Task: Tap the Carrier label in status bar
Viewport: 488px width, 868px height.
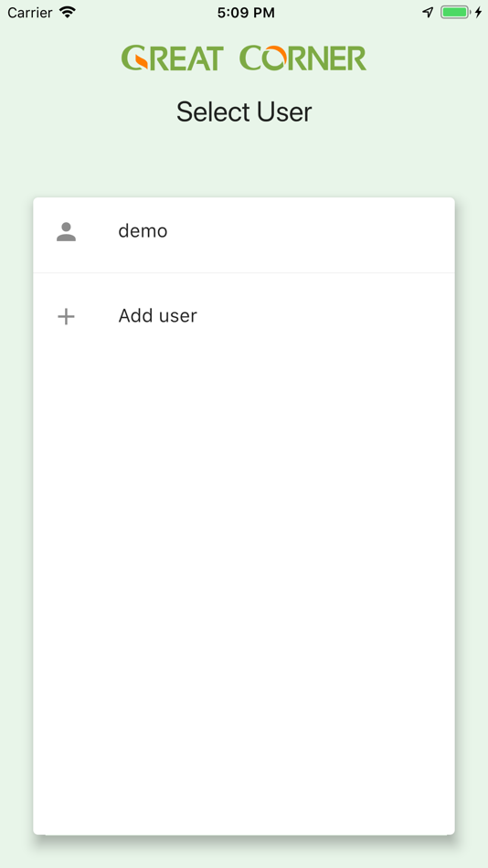Action: point(30,12)
